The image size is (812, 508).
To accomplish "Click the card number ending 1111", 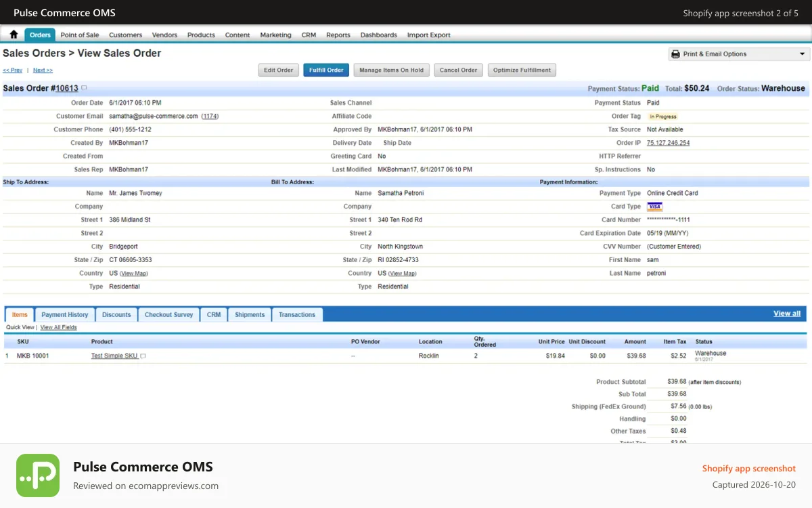I will 669,220.
